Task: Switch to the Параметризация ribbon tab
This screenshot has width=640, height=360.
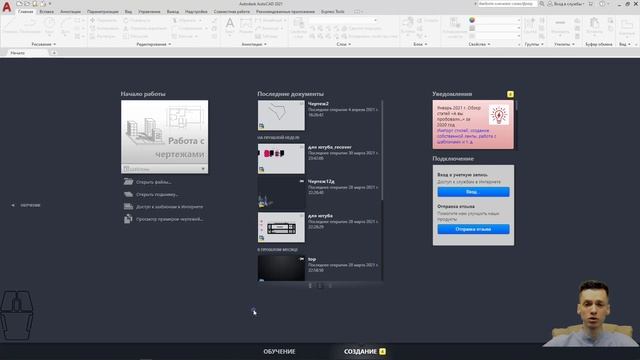Action: (x=103, y=11)
